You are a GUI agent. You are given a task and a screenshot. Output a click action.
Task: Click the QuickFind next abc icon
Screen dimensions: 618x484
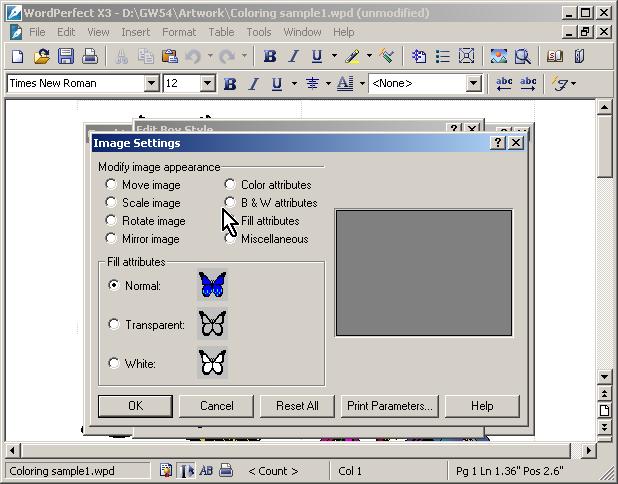coord(528,84)
